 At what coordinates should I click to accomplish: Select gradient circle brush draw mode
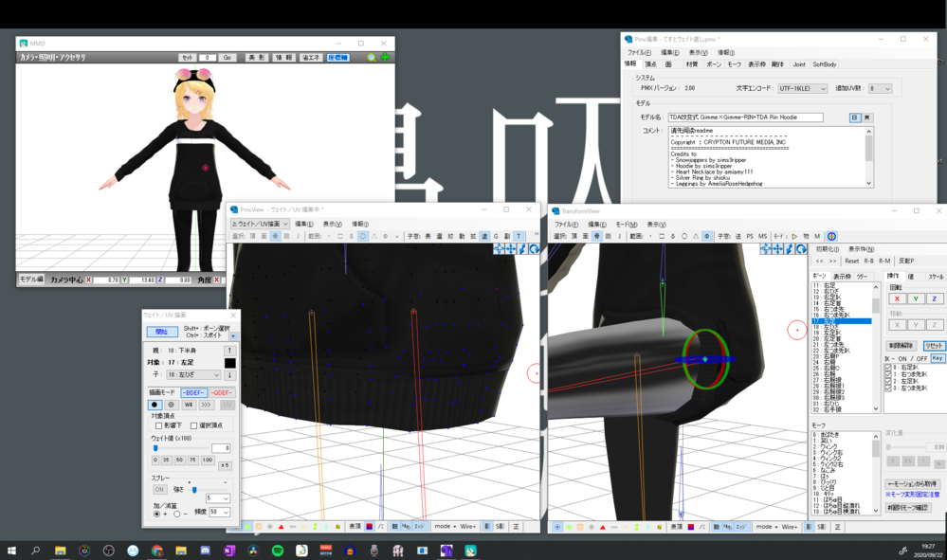pos(171,405)
